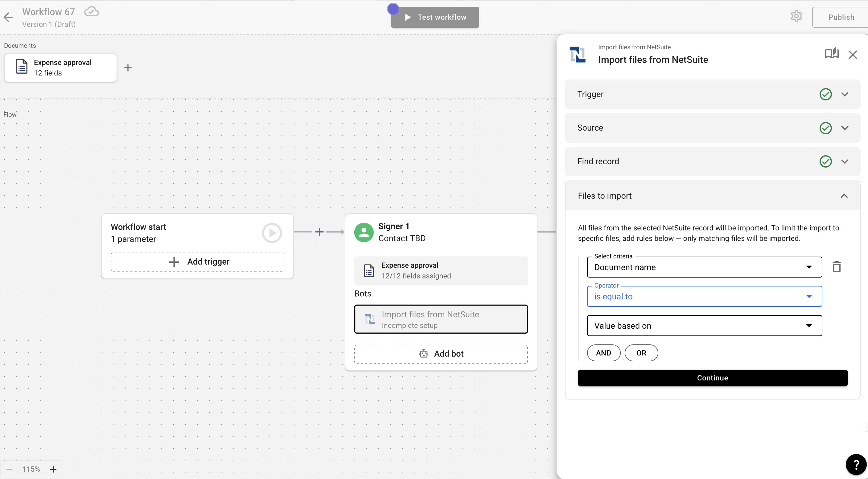Image resolution: width=868 pixels, height=479 pixels.
Task: Open the Expense approval document card
Action: click(x=61, y=68)
